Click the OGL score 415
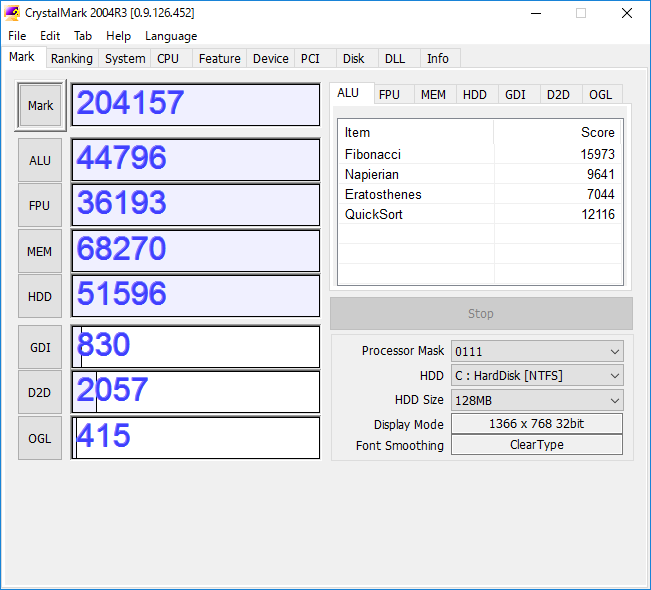Screen dimensions: 651x590 coord(196,438)
